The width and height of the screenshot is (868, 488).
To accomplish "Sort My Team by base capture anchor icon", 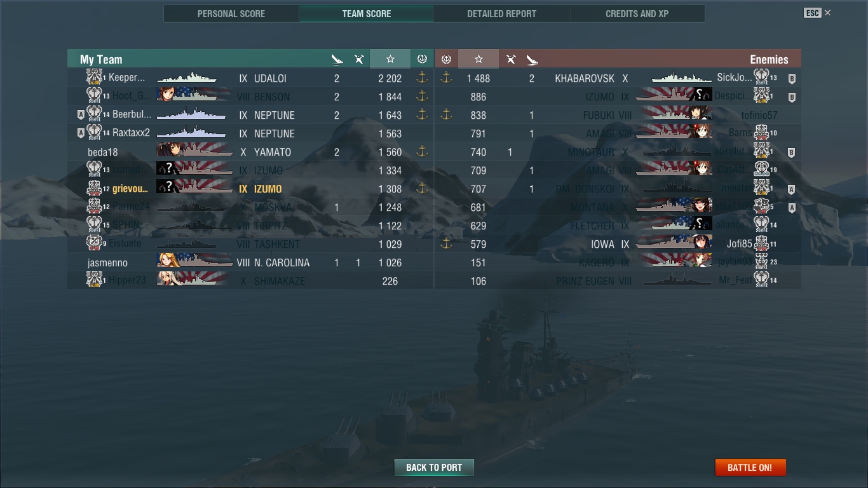I will (422, 59).
